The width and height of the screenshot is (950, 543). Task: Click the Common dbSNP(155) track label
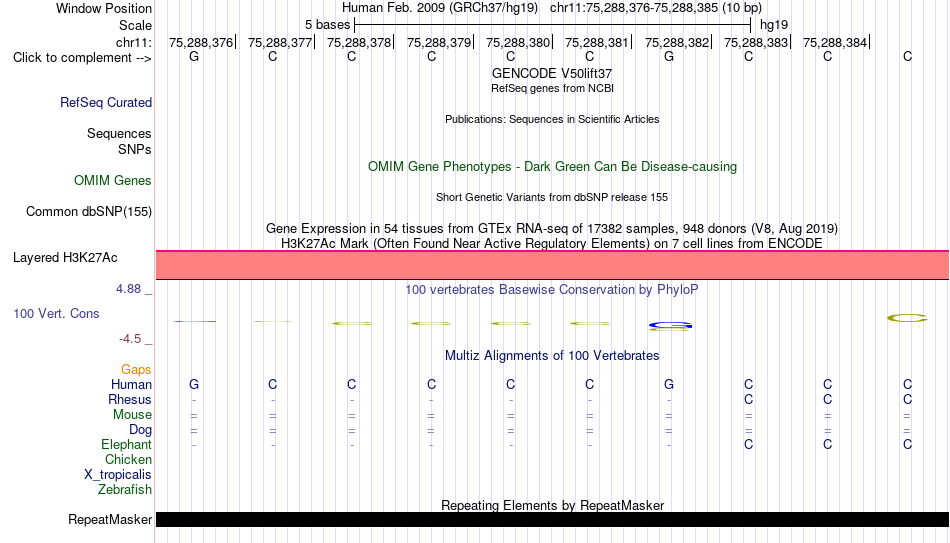pos(89,212)
